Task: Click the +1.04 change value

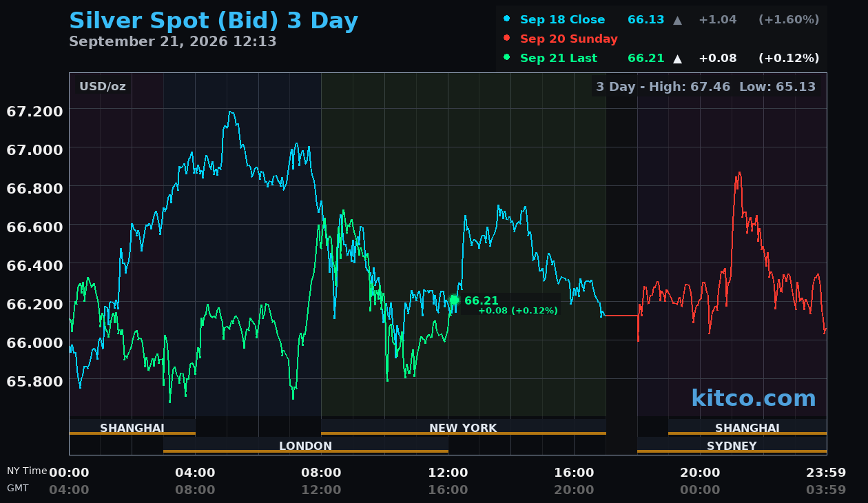Action: pyautogui.click(x=718, y=19)
